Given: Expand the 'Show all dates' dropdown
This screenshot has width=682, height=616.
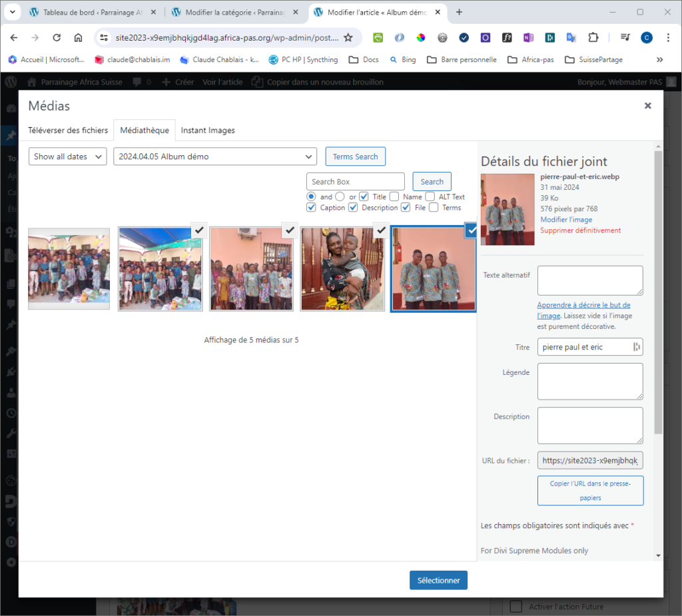Looking at the screenshot, I should [x=67, y=156].
